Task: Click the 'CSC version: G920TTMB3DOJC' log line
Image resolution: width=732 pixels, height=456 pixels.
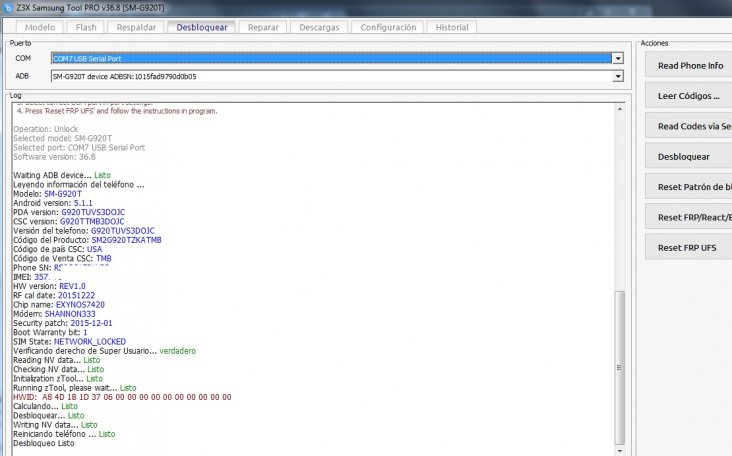Action: (69, 221)
